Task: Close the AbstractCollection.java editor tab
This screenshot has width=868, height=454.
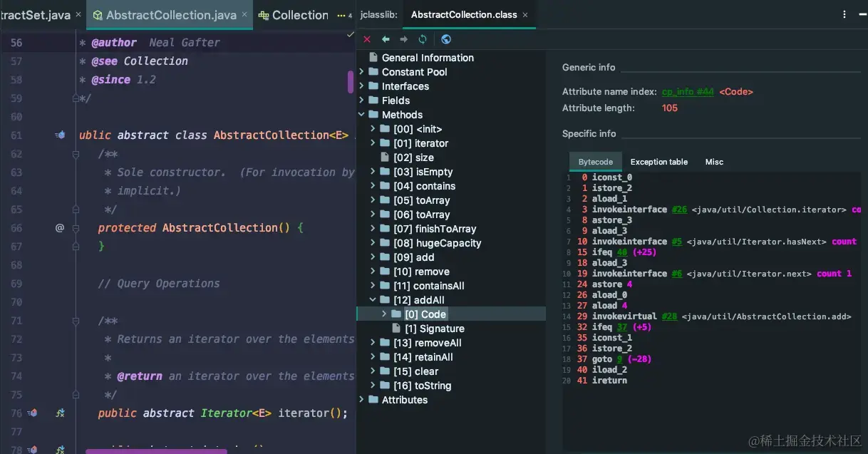Action: pos(244,15)
